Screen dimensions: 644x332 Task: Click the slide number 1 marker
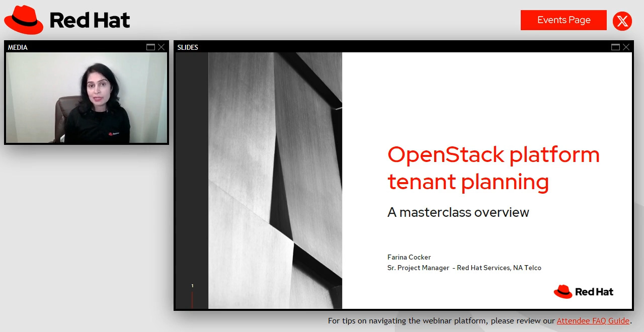point(192,286)
